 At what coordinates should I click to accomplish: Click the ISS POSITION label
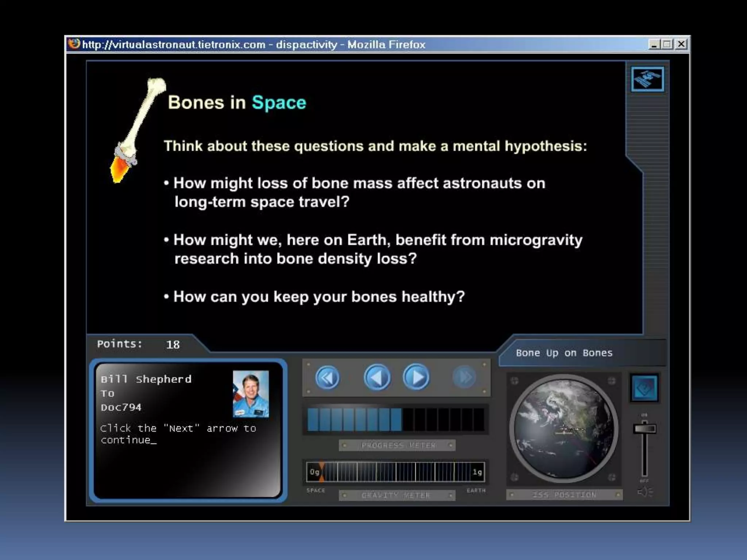564,495
